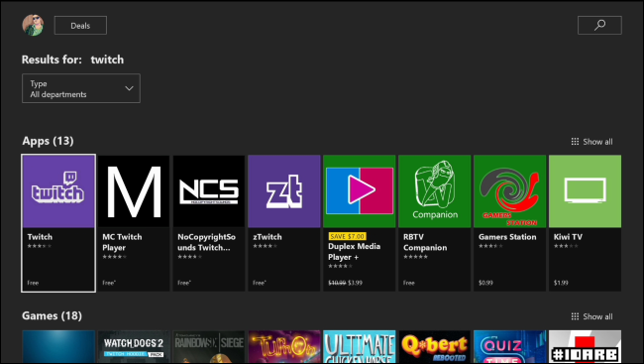Select the zTwitch title text

click(x=268, y=237)
